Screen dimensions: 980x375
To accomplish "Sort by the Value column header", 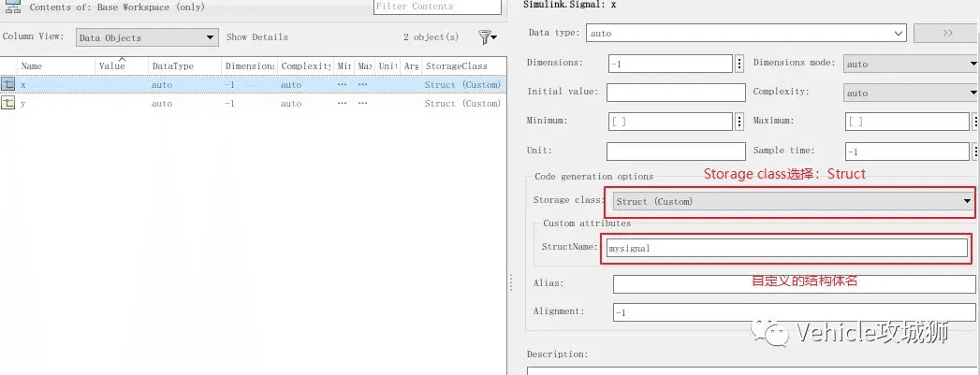I will point(122,65).
